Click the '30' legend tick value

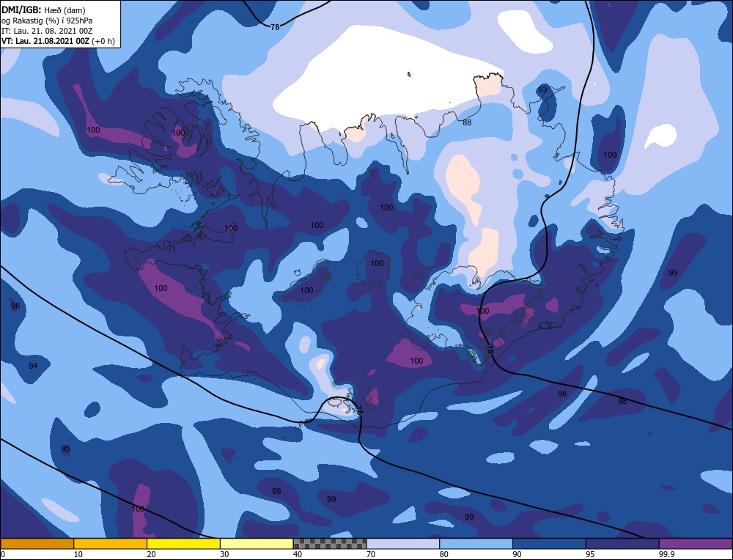coord(224,554)
